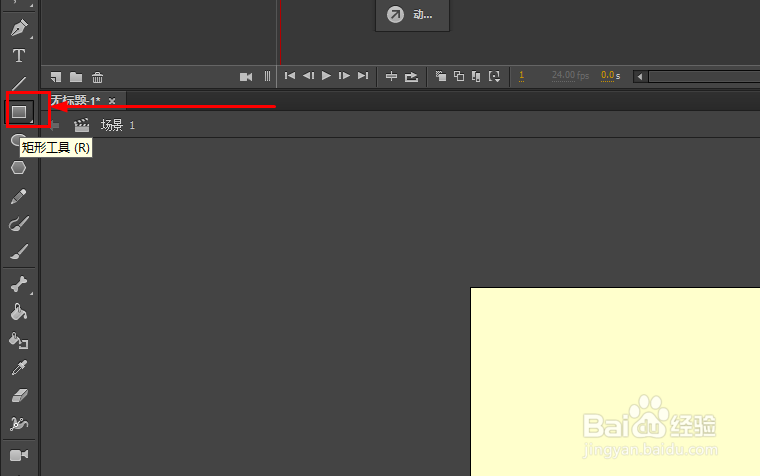Viewport: 760px width, 476px height.
Task: Select the Pencil tool
Action: click(x=18, y=196)
